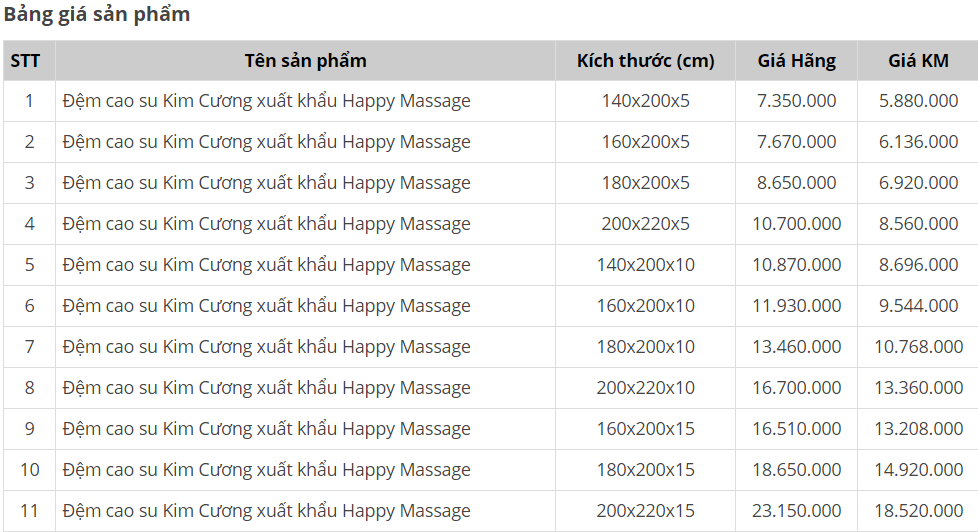The image size is (978, 532).
Task: Click row number 9
Action: click(29, 429)
